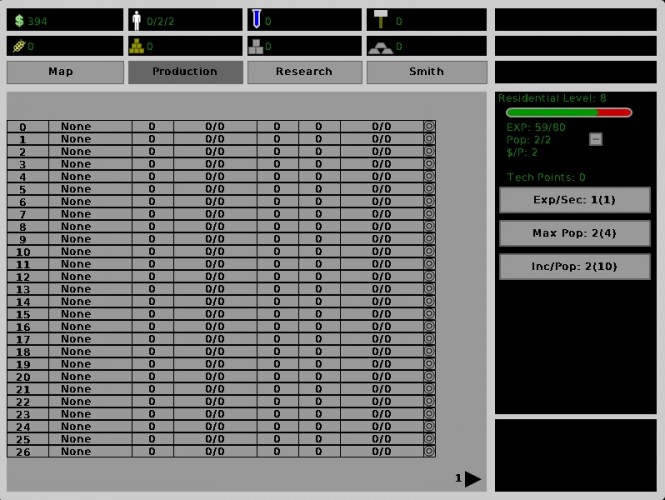Image resolution: width=665 pixels, height=500 pixels.
Task: Click the gray stone blocks icon
Action: pos(256,47)
